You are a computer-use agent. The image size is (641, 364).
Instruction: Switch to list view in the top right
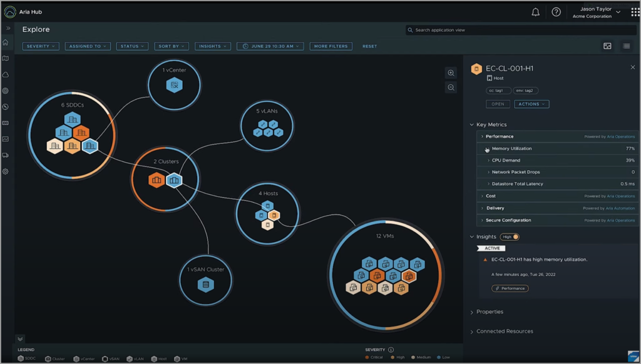[x=626, y=46]
